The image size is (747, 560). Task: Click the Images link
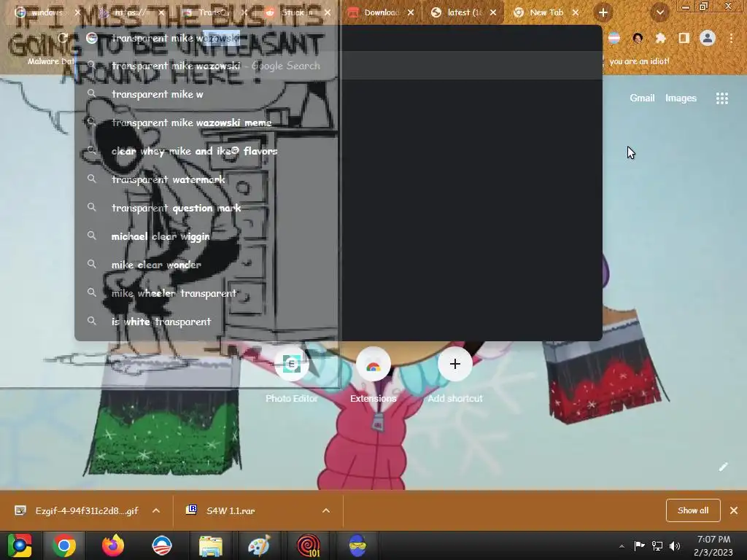point(681,98)
